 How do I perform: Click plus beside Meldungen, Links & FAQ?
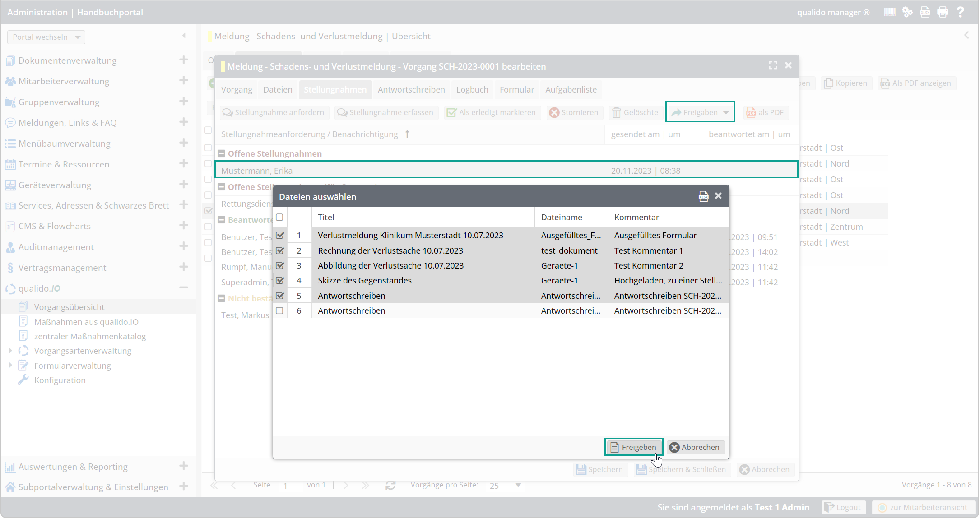point(184,122)
